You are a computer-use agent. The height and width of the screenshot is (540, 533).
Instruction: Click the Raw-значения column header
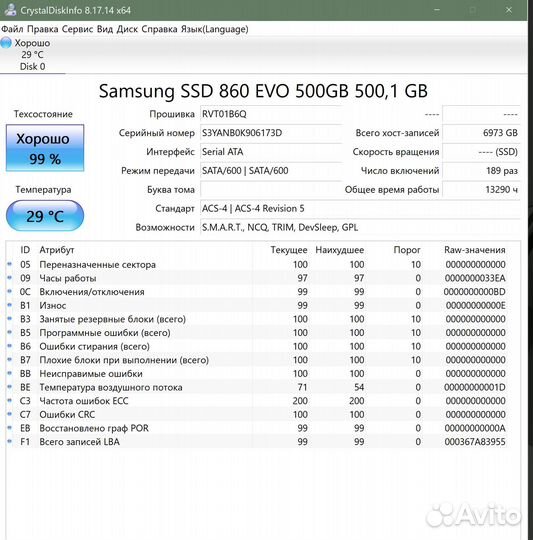point(475,250)
